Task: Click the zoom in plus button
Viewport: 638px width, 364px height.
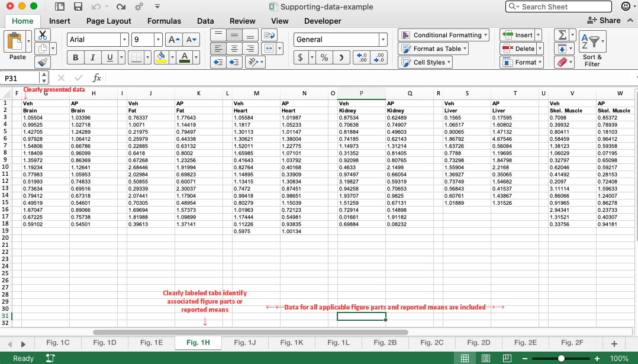Action: 597,358
